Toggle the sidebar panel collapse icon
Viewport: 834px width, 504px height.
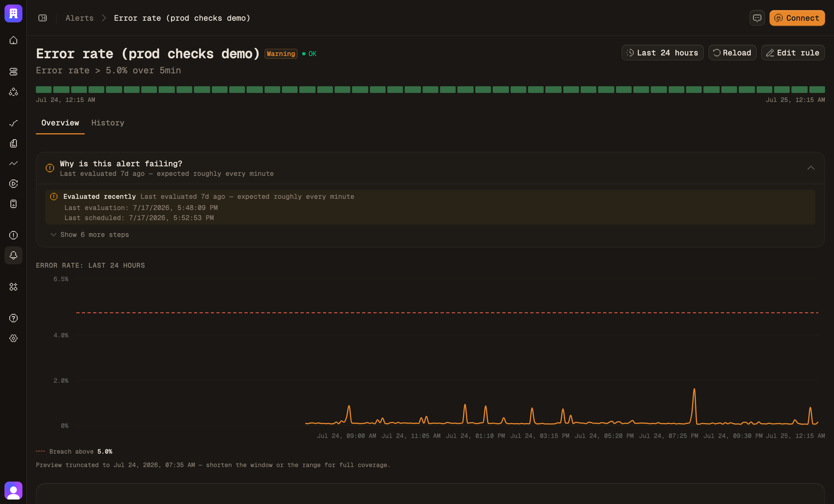tap(43, 18)
